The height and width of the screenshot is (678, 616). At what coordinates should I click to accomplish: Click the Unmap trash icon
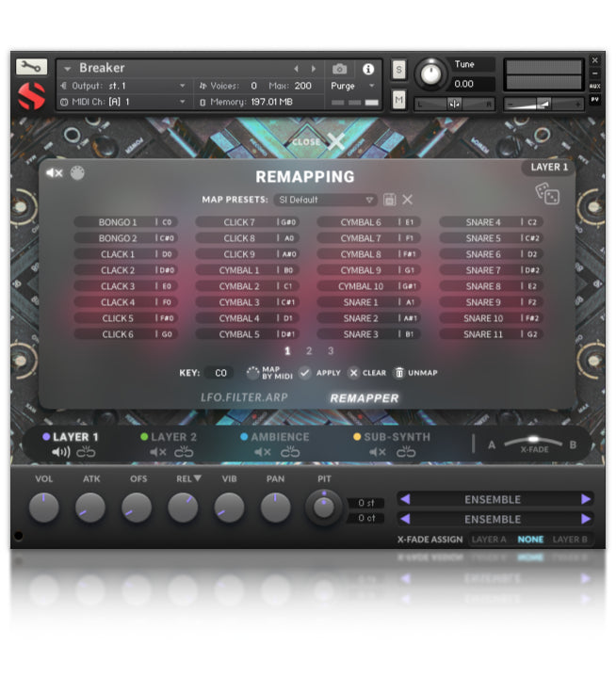(x=399, y=373)
